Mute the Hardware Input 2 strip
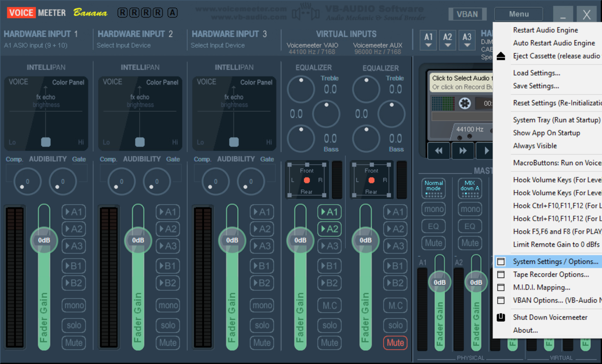Screen dimensions: 602x364 168,343
